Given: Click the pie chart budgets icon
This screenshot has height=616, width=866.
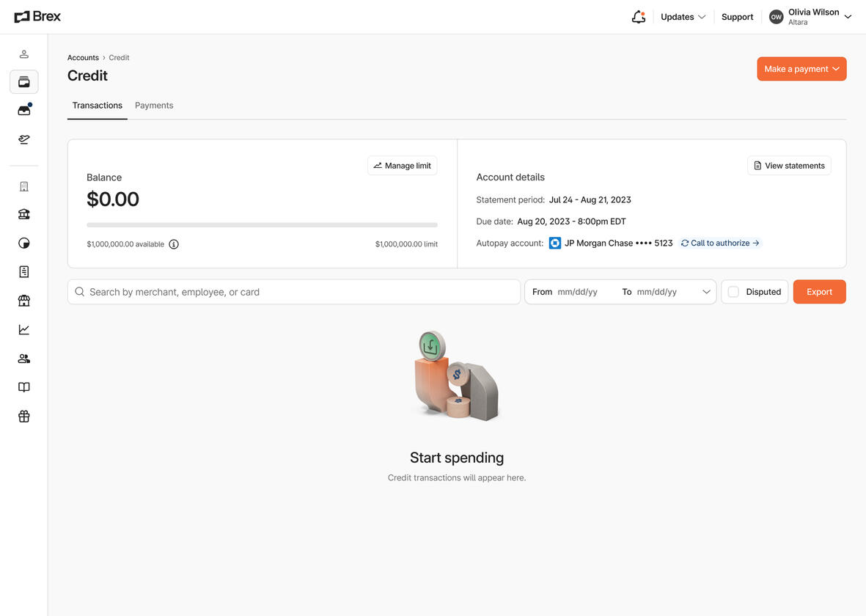Looking at the screenshot, I should [x=23, y=243].
